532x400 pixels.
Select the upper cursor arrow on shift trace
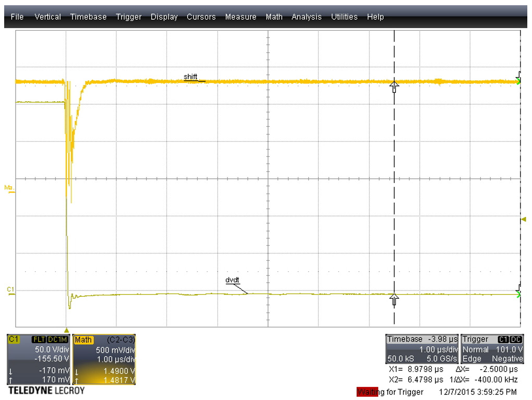click(394, 87)
